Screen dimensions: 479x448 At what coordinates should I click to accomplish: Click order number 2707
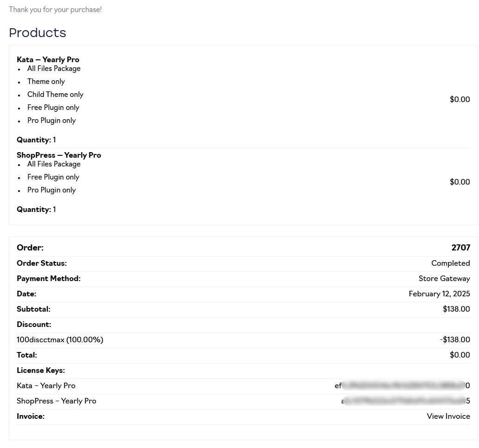point(460,248)
